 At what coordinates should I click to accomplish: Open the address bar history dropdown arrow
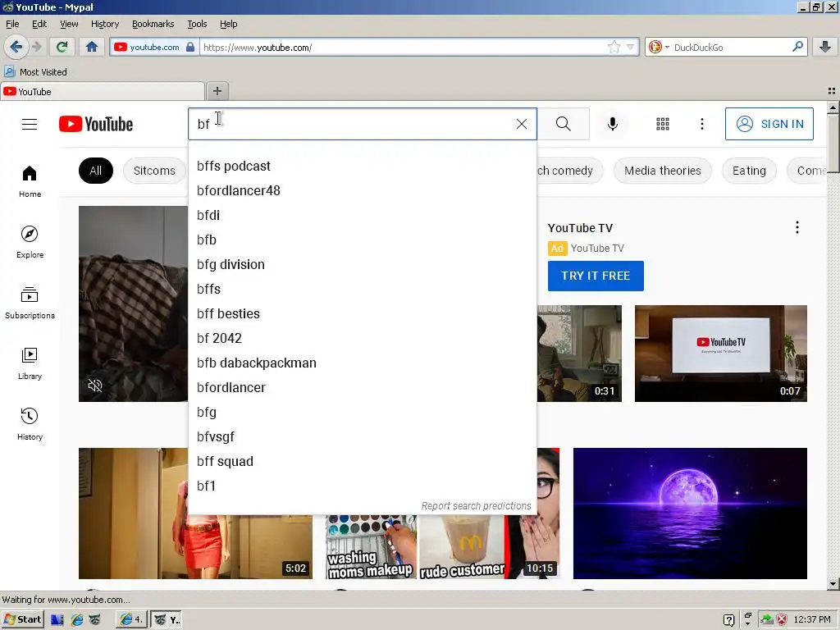(x=631, y=47)
